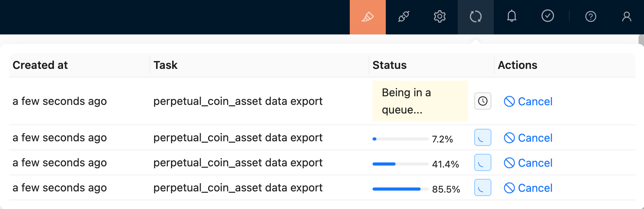The image size is (644, 209).
Task: Toggle the background tasks sync icon
Action: tap(476, 17)
